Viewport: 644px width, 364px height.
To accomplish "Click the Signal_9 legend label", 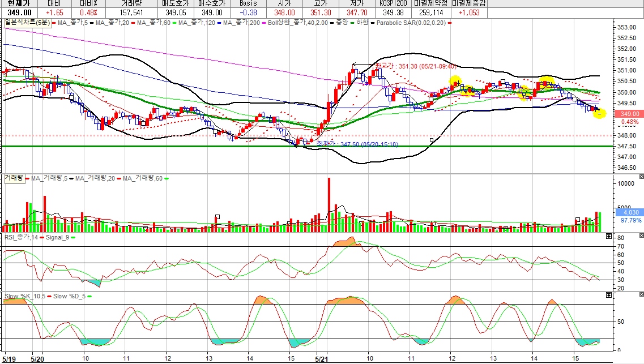I will click(x=58, y=237).
